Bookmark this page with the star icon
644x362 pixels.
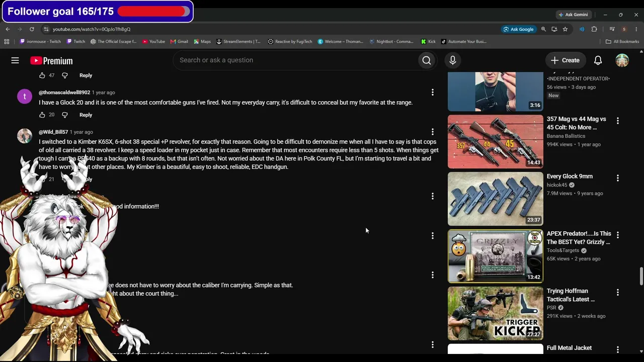(565, 29)
